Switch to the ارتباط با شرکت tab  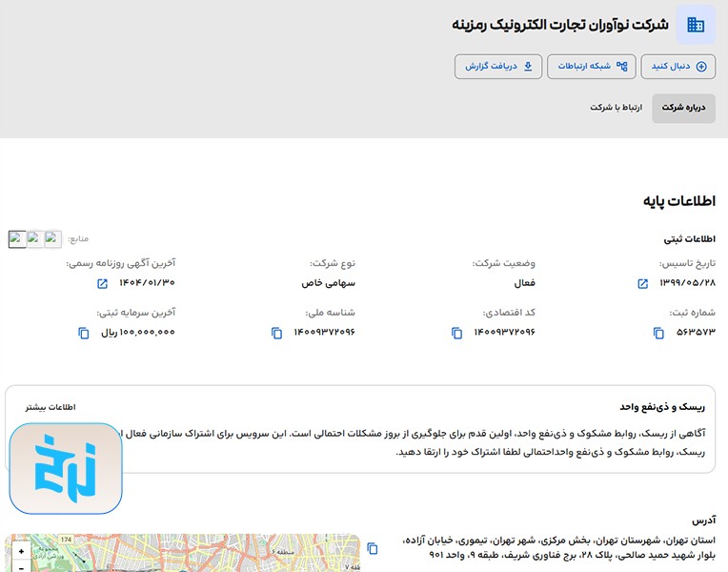coord(616,108)
